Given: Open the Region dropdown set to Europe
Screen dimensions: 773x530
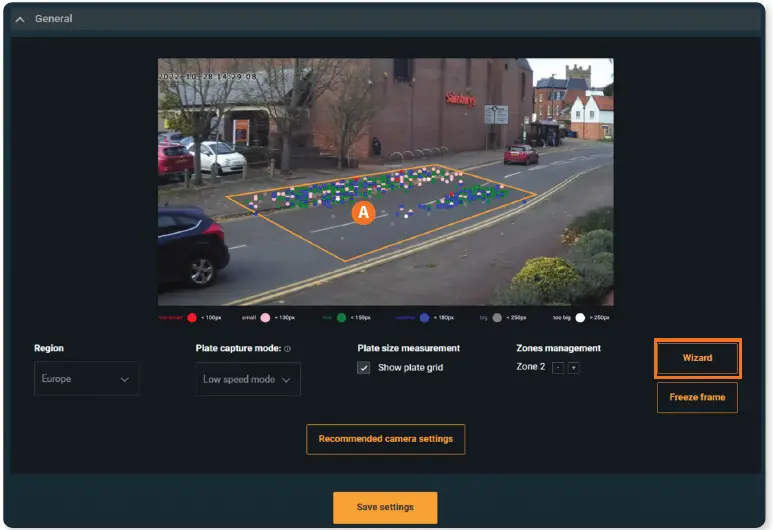Looking at the screenshot, I should click(86, 379).
